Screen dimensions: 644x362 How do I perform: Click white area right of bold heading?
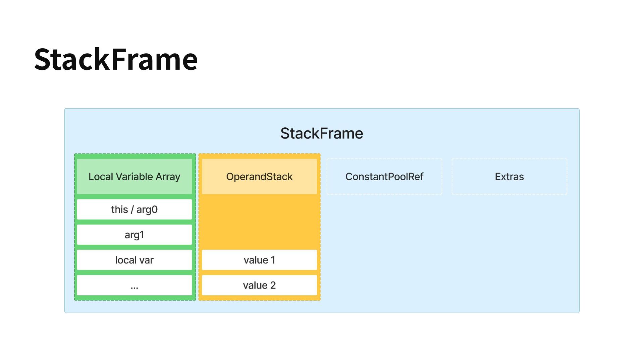click(402, 59)
